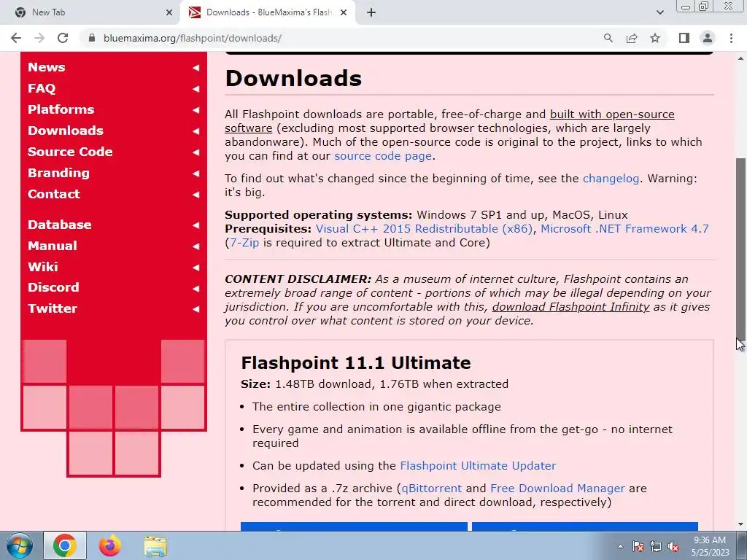Open the browser side panel icon
747x560 pixels.
[x=684, y=38]
